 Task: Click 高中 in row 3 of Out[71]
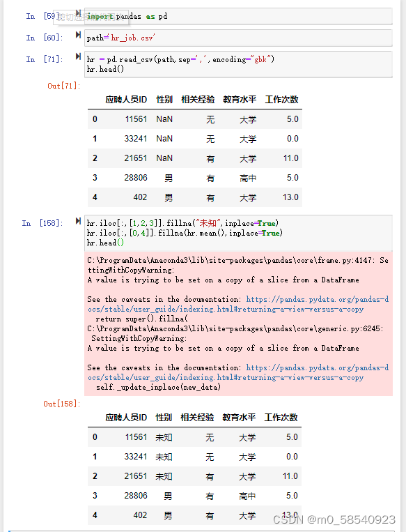(248, 178)
